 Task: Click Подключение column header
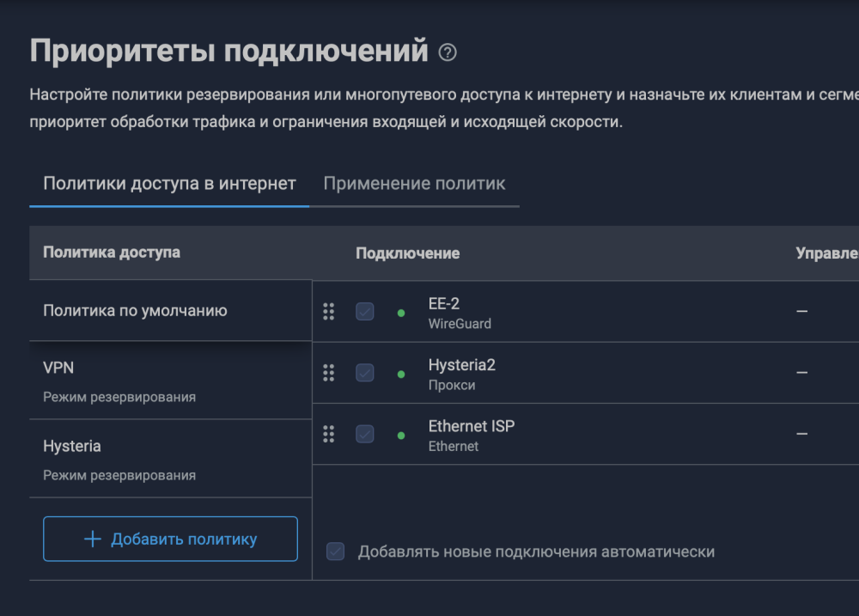pos(407,253)
